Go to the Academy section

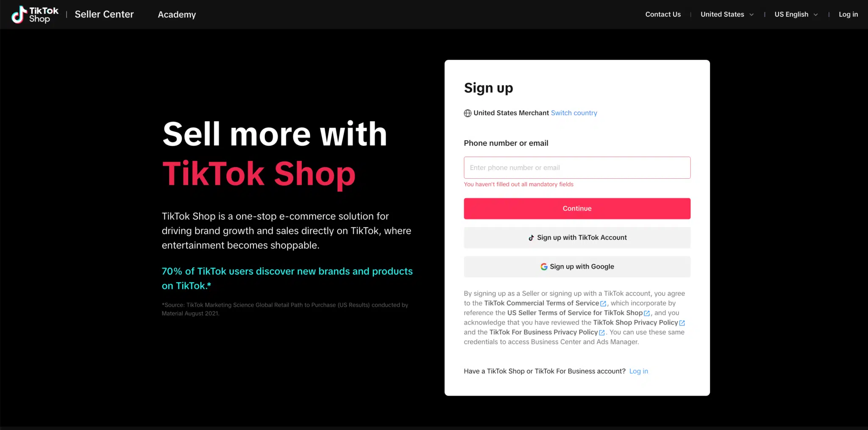[177, 14]
